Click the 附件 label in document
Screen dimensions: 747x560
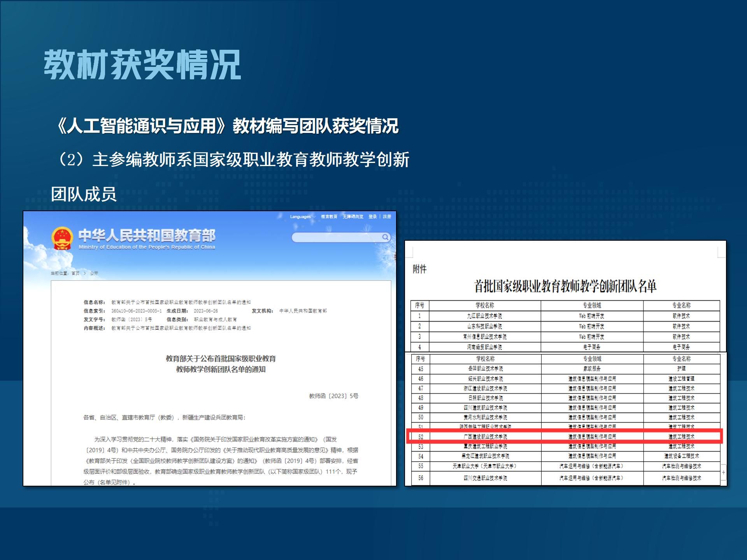(x=419, y=269)
